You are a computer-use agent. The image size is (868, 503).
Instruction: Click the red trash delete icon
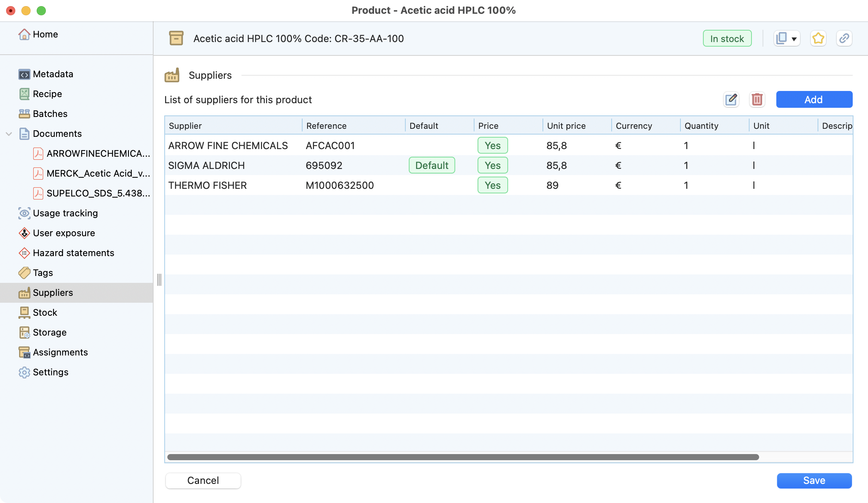click(757, 99)
